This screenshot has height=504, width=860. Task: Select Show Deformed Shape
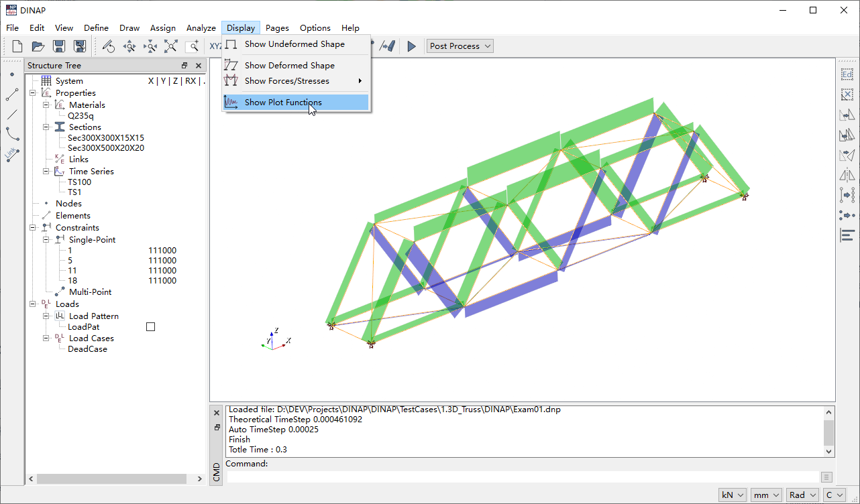289,66
